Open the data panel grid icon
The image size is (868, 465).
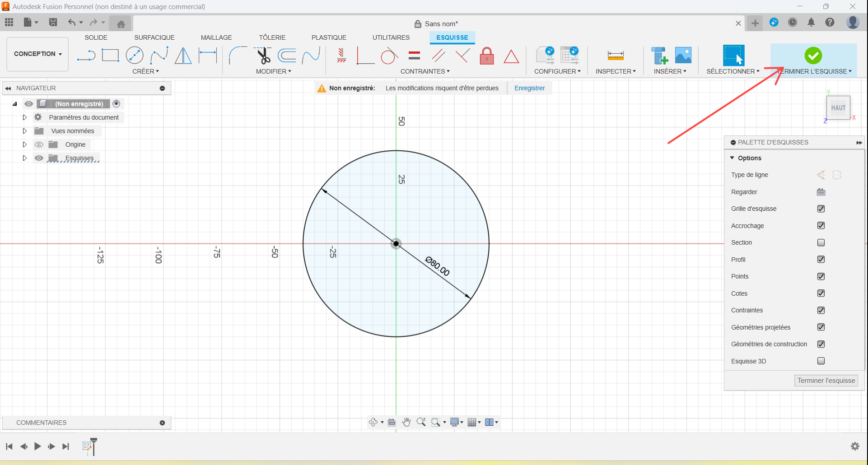[9, 22]
